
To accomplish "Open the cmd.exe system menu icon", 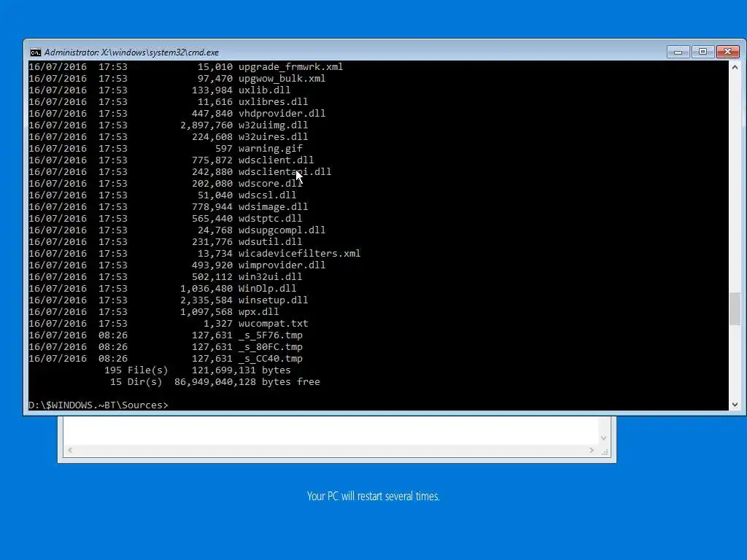I will click(35, 52).
